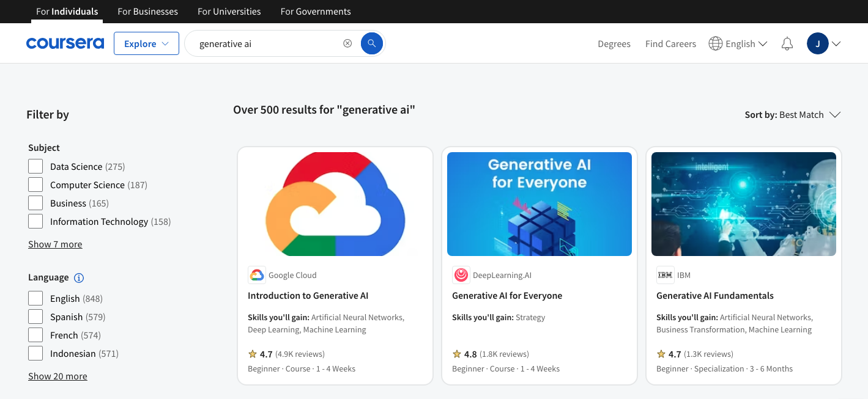The width and height of the screenshot is (868, 399).
Task: Click the IBM provider logo
Action: pos(666,275)
